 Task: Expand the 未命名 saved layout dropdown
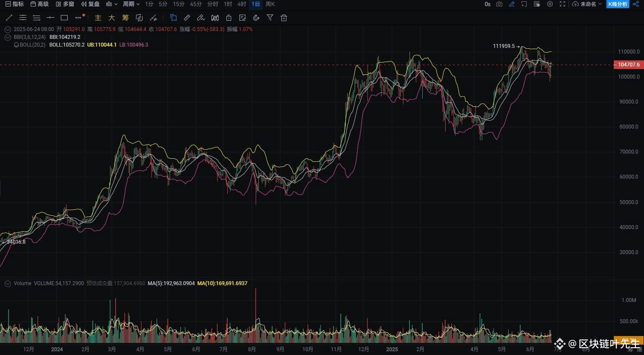(x=587, y=4)
